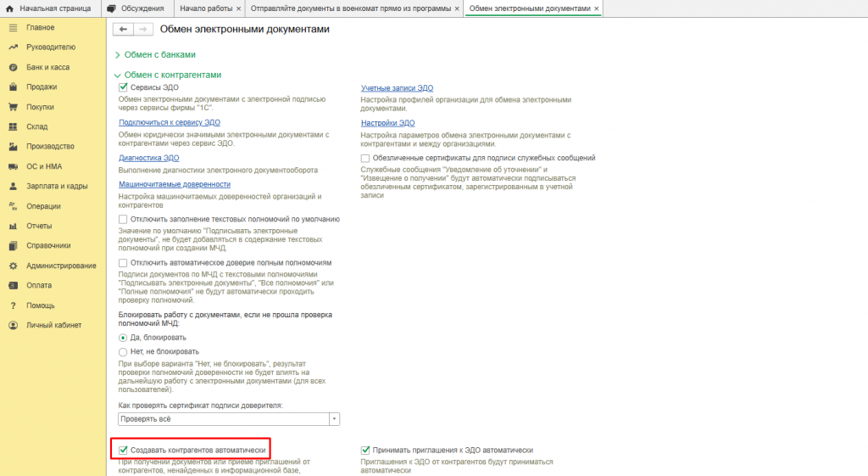Click the Помощь question mark icon

14,305
